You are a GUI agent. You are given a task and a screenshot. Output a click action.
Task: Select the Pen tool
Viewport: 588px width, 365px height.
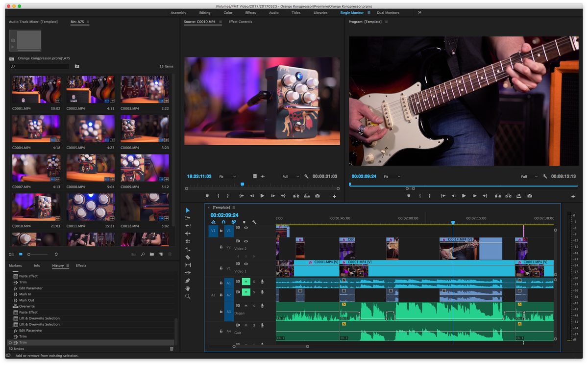(188, 281)
